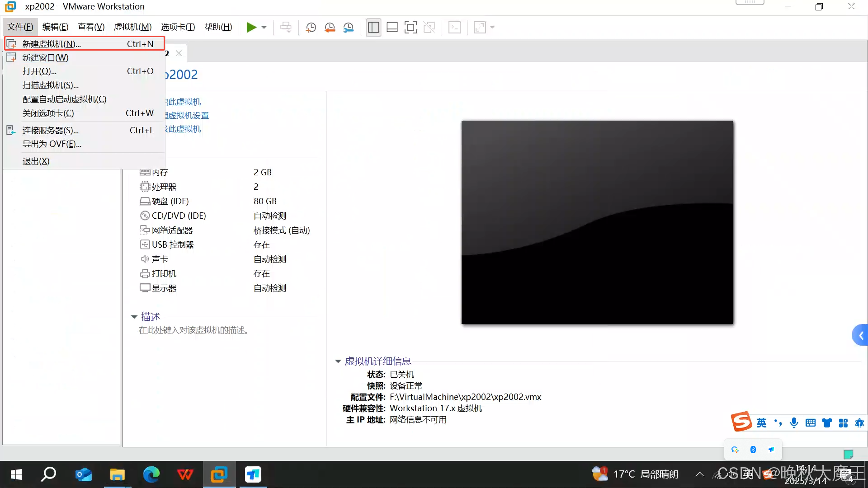Toggle the library sidebar view
The height and width of the screenshot is (488, 868).
click(x=373, y=28)
